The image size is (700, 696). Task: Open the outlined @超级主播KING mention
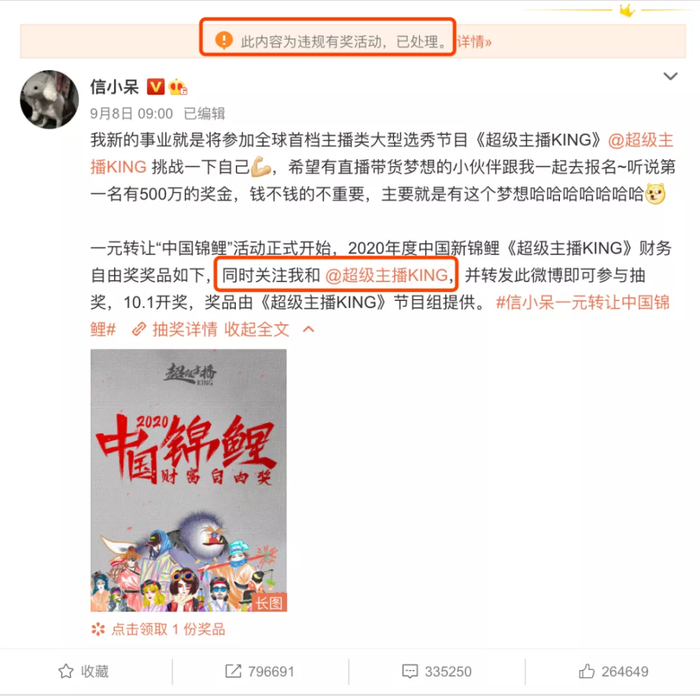pos(387,275)
